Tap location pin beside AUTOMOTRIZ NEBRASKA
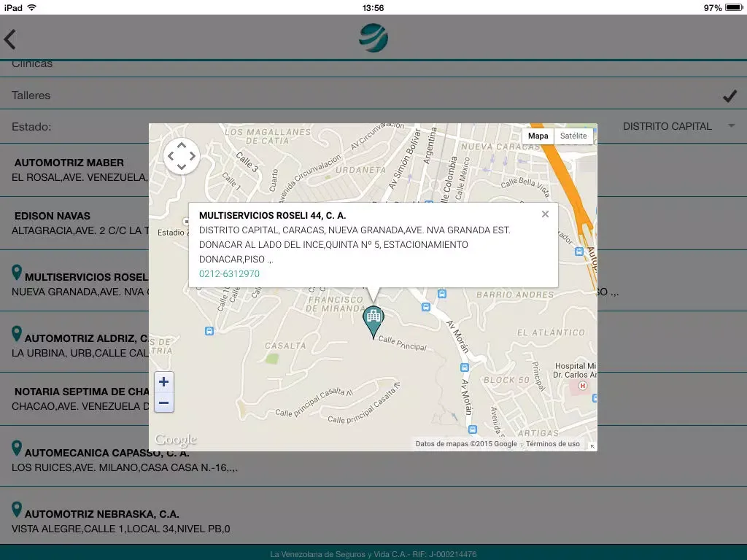Screen dimensions: 747x560 pyautogui.click(x=17, y=510)
